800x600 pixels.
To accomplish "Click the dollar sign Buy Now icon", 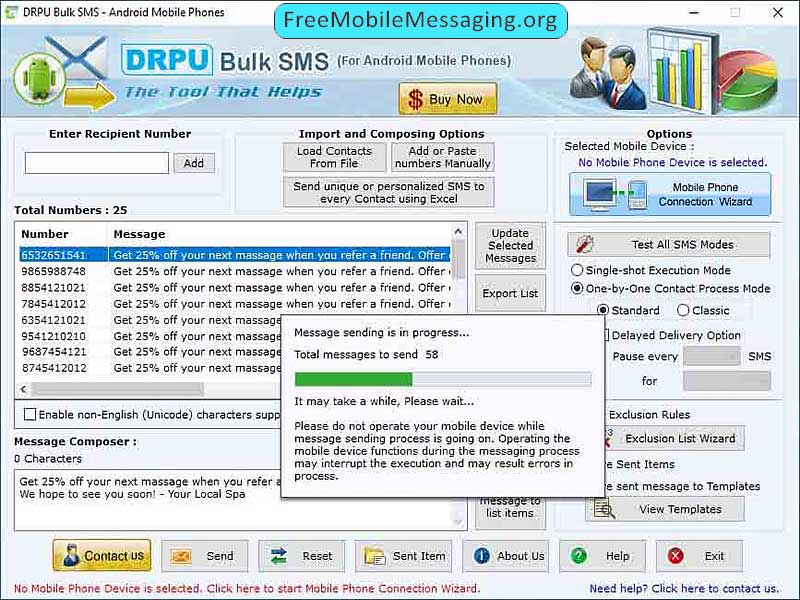I will (x=415, y=99).
